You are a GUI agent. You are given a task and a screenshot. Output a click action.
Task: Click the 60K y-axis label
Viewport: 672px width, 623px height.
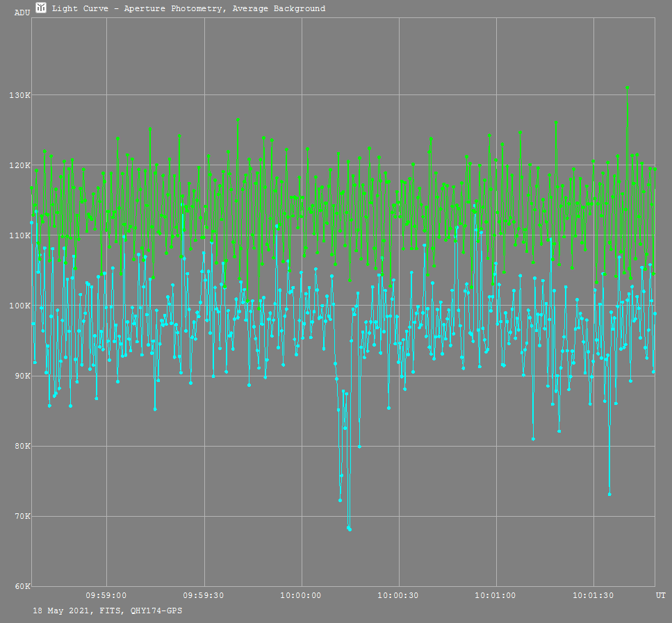[22, 587]
